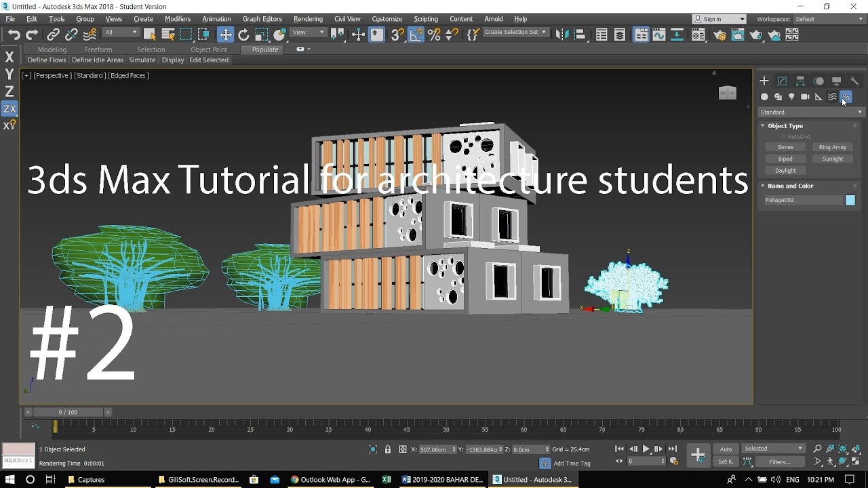Click the Sunlight object button
The width and height of the screenshot is (868, 488).
click(833, 159)
